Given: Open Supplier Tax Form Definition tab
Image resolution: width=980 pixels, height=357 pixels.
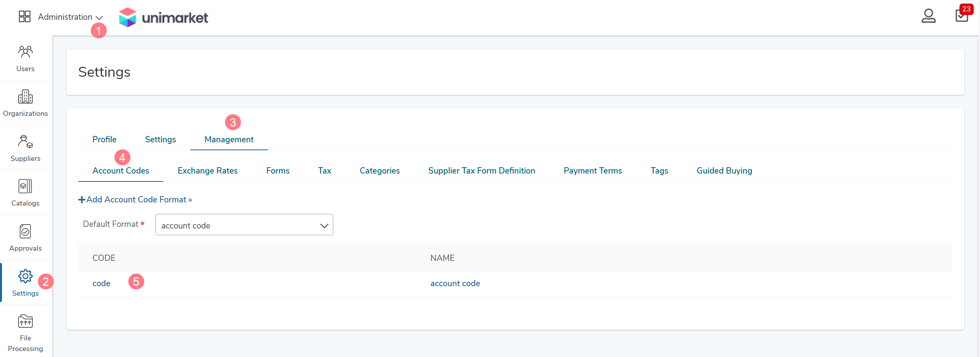Looking at the screenshot, I should 482,170.
